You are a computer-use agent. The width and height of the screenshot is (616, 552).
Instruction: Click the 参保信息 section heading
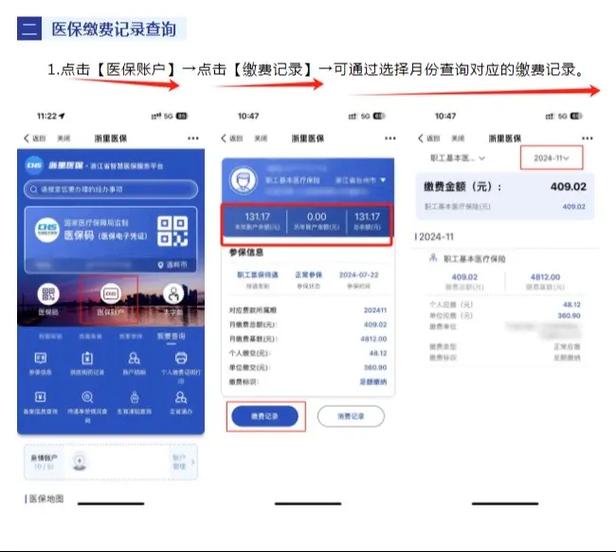click(x=246, y=252)
